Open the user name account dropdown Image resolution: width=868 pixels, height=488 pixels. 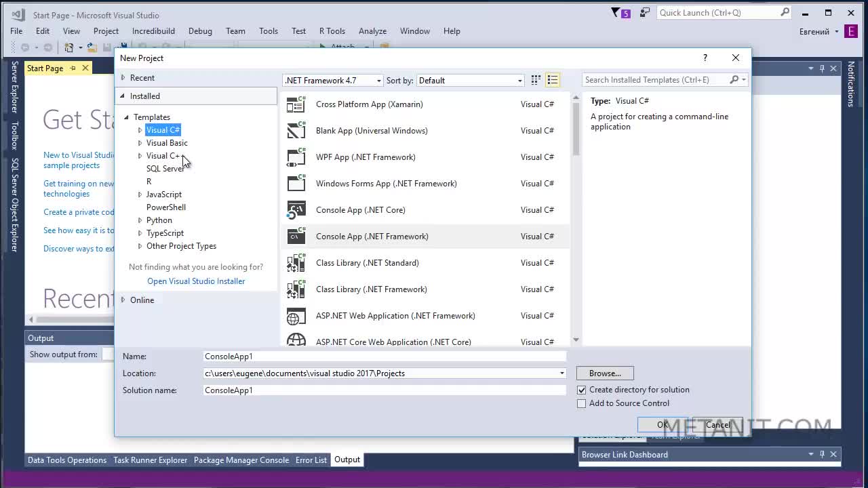click(x=836, y=32)
